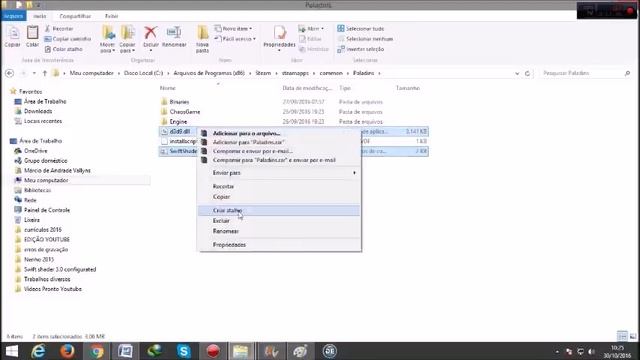Choose Criar atalho in the context menu
The image size is (640, 360).
(279, 211)
